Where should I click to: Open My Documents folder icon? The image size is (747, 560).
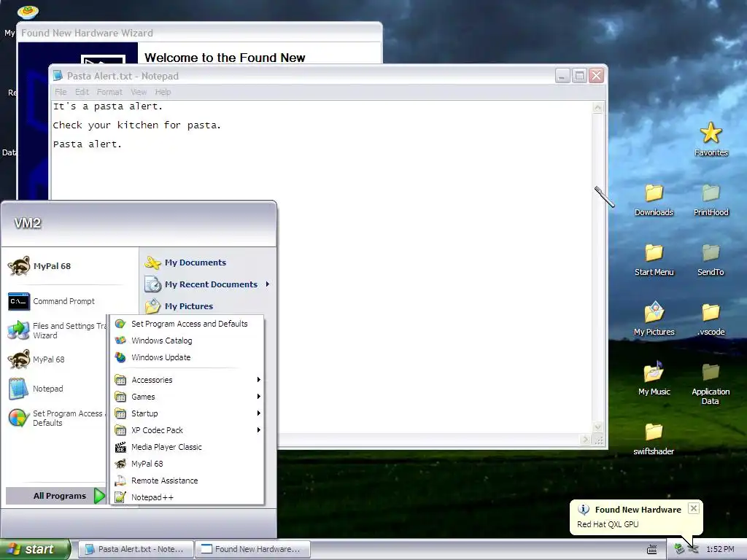pos(153,262)
